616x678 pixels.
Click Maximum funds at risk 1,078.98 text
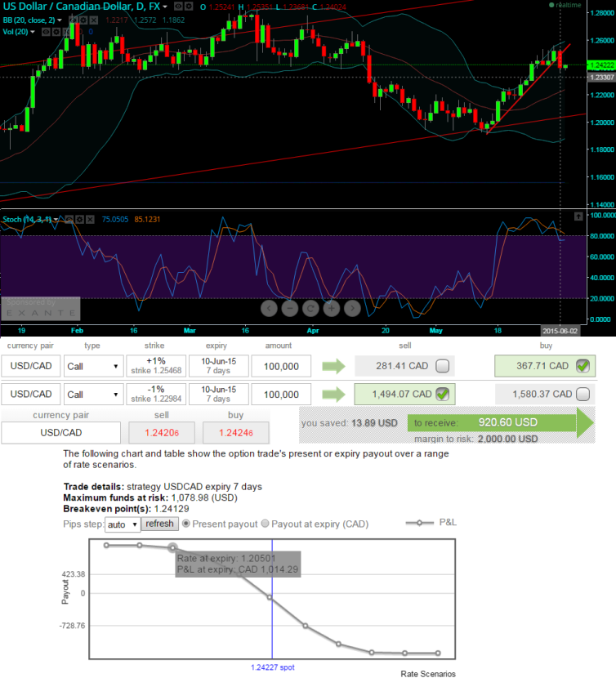click(x=150, y=497)
